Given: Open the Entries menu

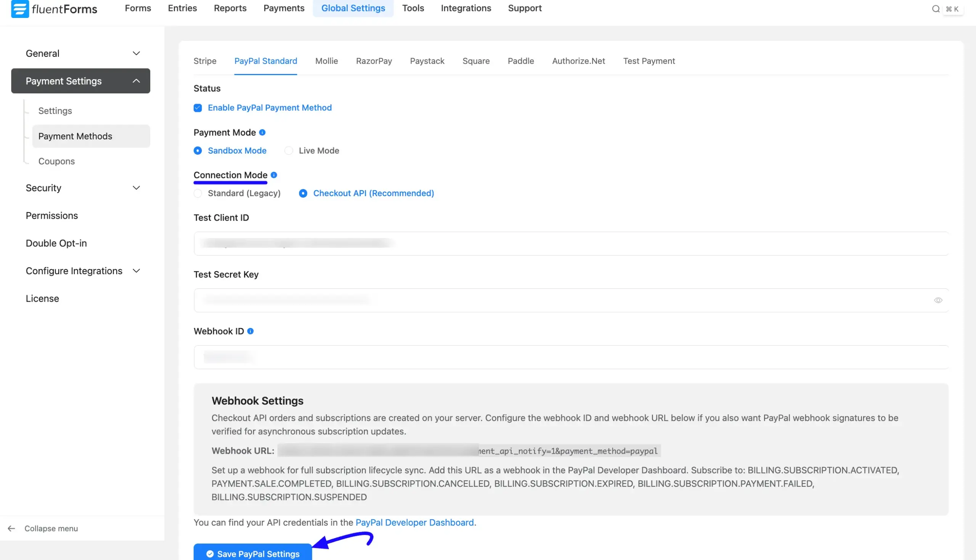Looking at the screenshot, I should (182, 8).
